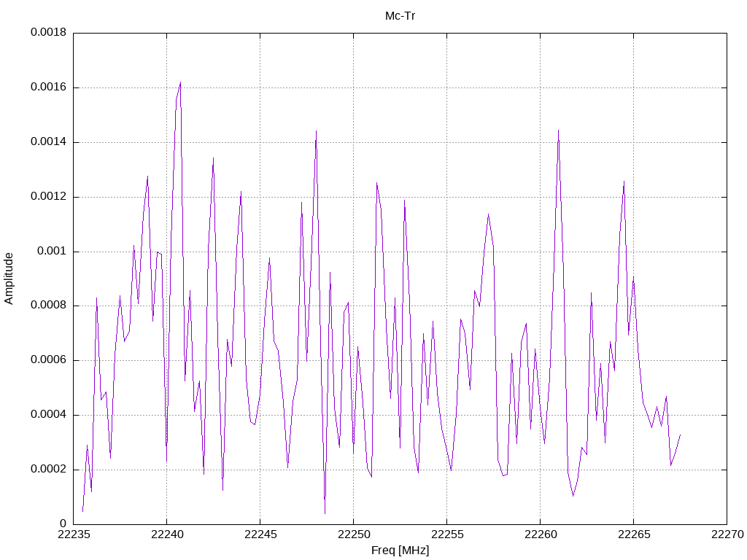
Task: Click the Mc-Tr plot title
Action: (400, 16)
